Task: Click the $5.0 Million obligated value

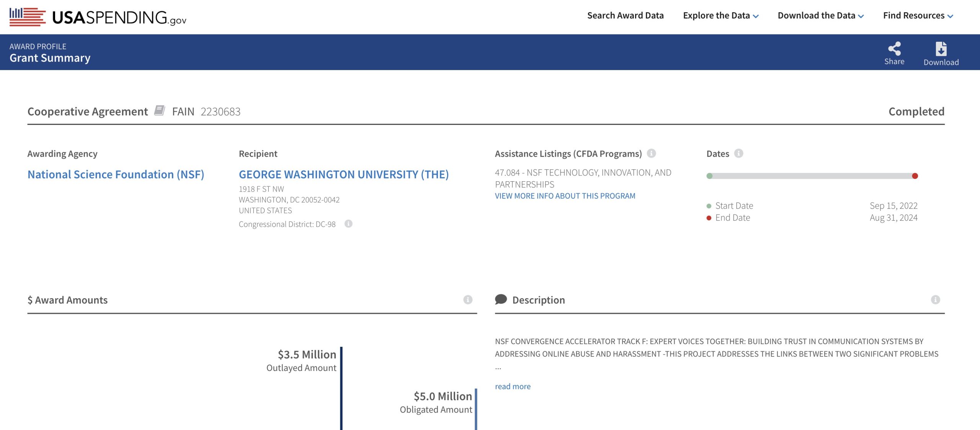Action: pyautogui.click(x=443, y=396)
